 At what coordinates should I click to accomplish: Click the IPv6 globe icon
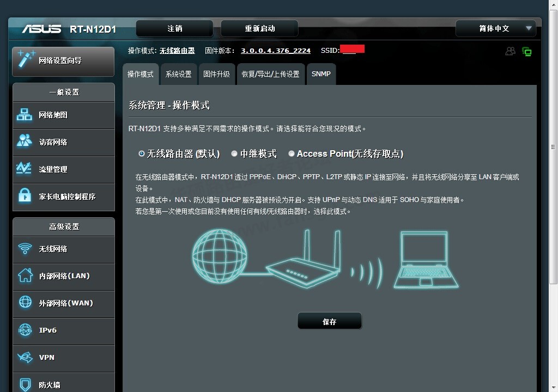coord(25,330)
